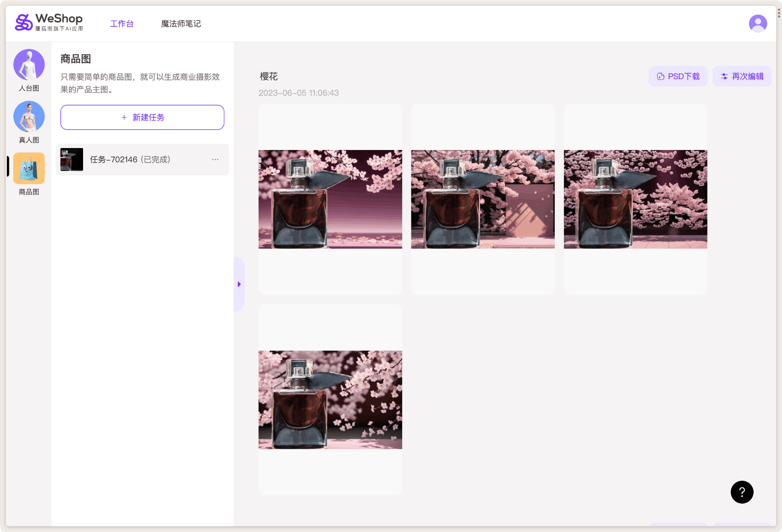Open the help question mark icon
Viewport: 782px width, 532px height.
coord(741,492)
